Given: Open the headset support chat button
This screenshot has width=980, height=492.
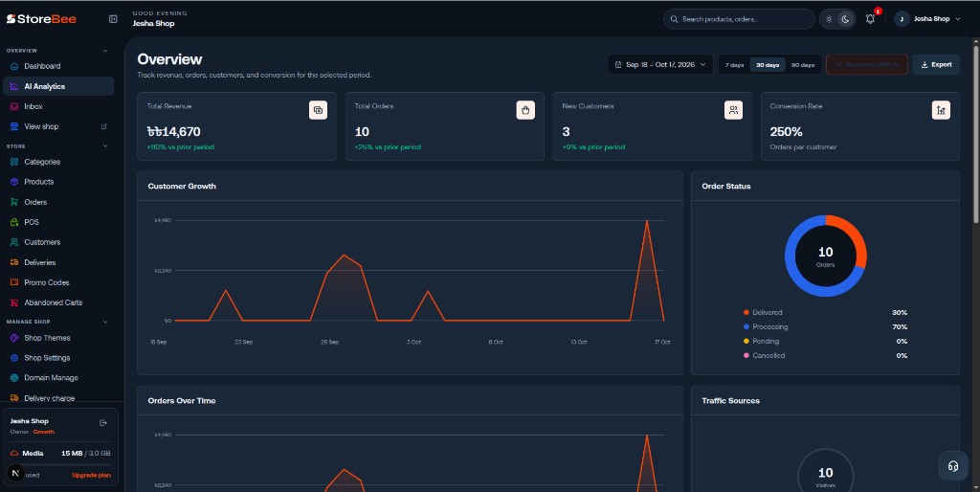Looking at the screenshot, I should click(x=953, y=466).
